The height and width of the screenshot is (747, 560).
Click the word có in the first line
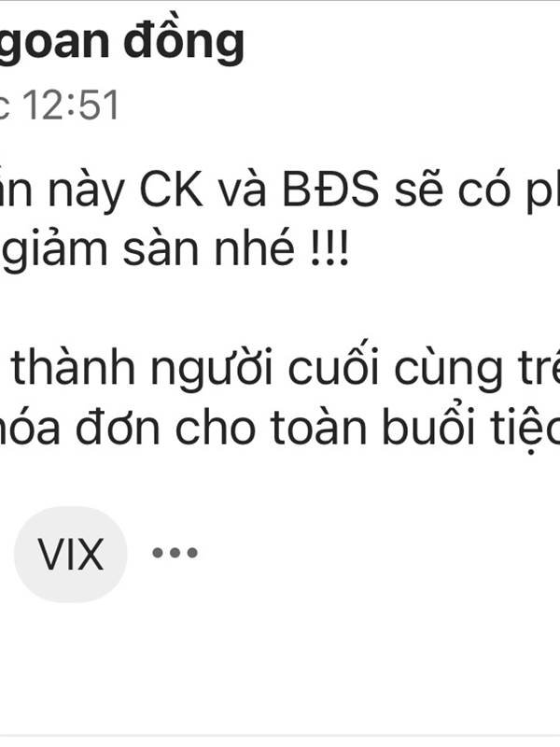click(x=482, y=190)
